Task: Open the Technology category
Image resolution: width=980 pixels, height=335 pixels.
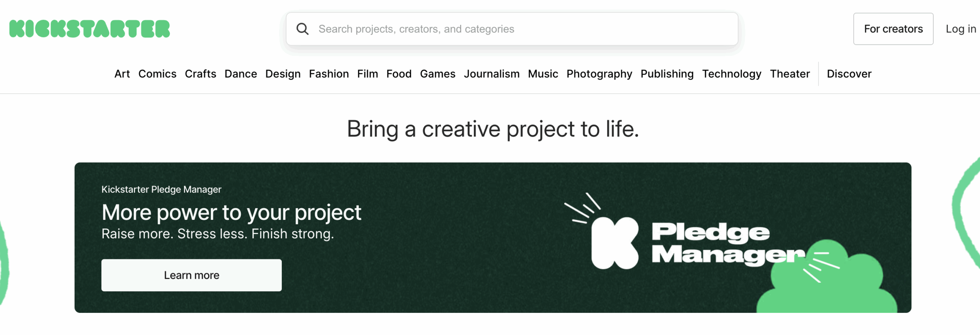Action: coord(732,74)
